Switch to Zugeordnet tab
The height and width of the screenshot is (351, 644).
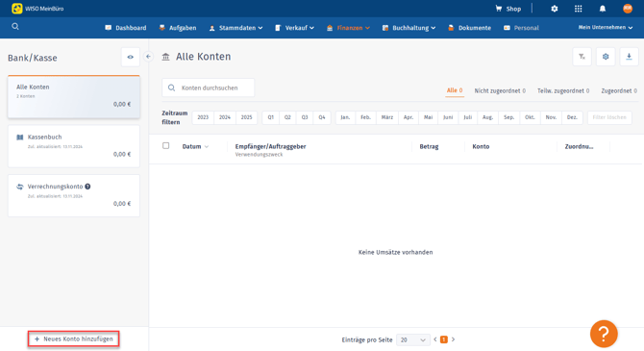[619, 90]
